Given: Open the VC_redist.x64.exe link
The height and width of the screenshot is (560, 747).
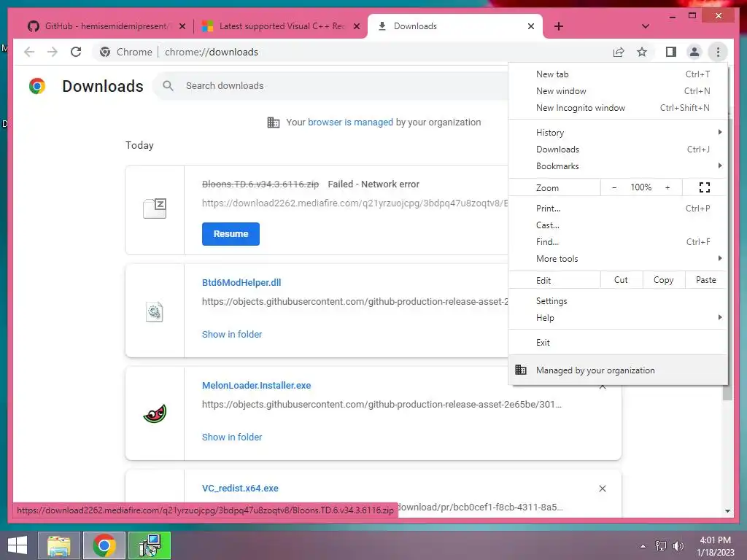Looking at the screenshot, I should click(240, 488).
